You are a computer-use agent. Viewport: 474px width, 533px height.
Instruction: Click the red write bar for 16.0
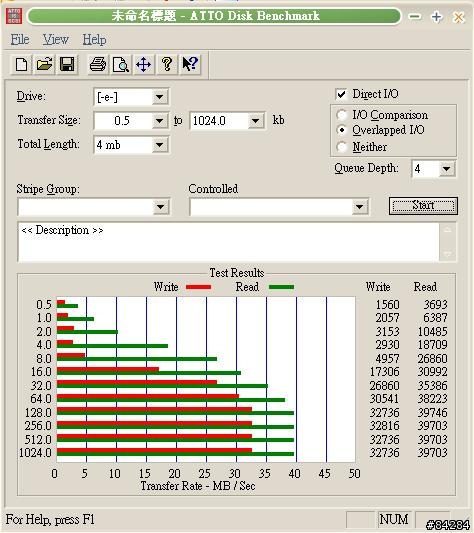pos(108,369)
